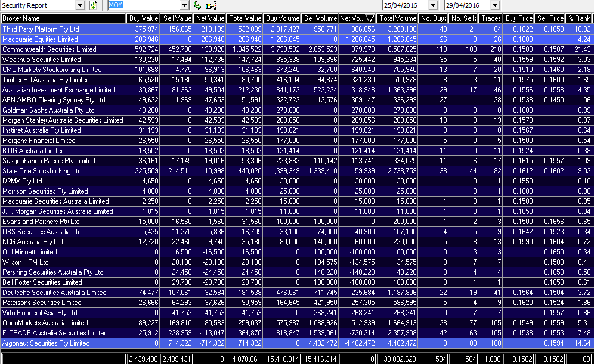Sort by the Trades column header

tap(491, 18)
